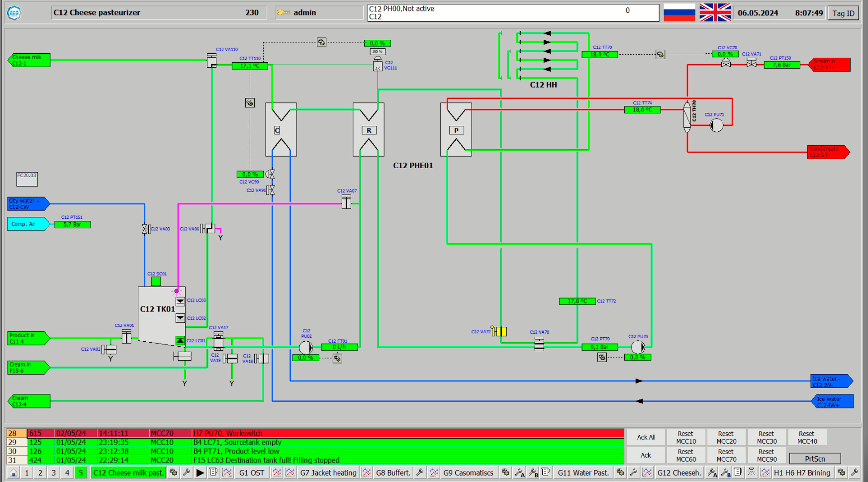
Task: Click the home icon in bottom navigation bar
Action: [x=13, y=473]
